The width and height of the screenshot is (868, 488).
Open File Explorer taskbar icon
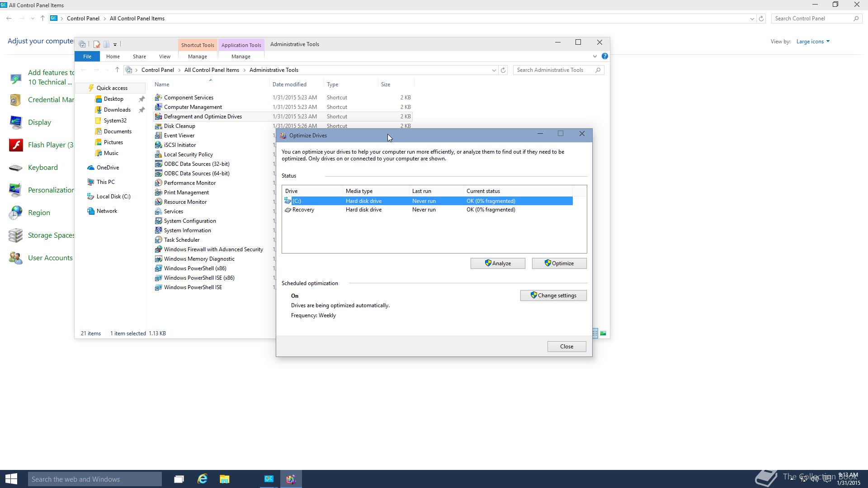coord(224,479)
